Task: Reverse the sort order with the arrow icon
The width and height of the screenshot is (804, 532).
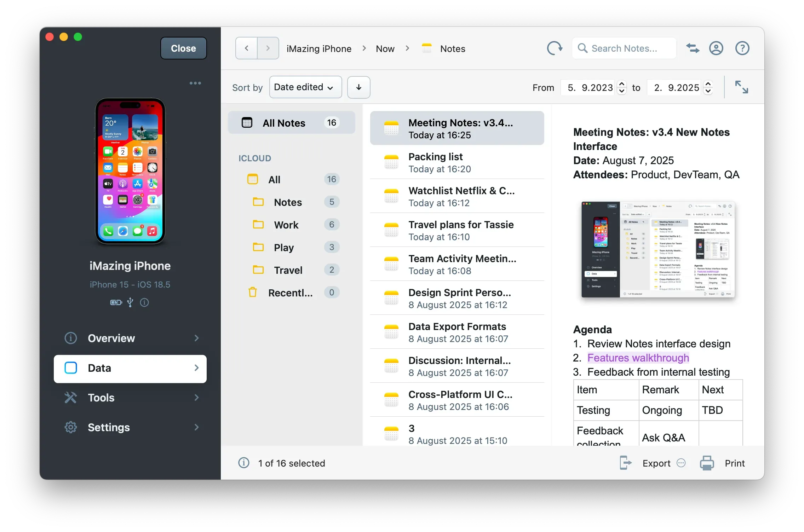Action: coord(358,87)
